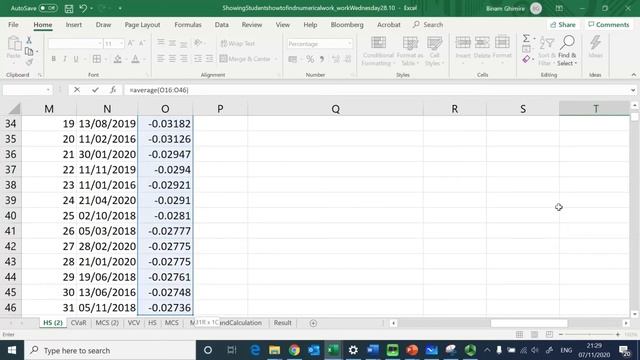The height and width of the screenshot is (360, 640).
Task: Open the Comments pane button
Action: pos(609,24)
